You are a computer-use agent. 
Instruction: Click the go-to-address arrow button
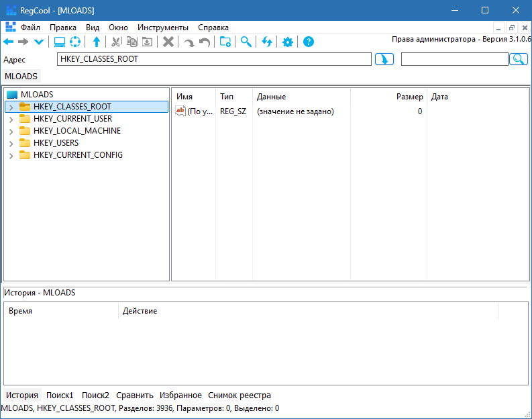click(x=384, y=59)
